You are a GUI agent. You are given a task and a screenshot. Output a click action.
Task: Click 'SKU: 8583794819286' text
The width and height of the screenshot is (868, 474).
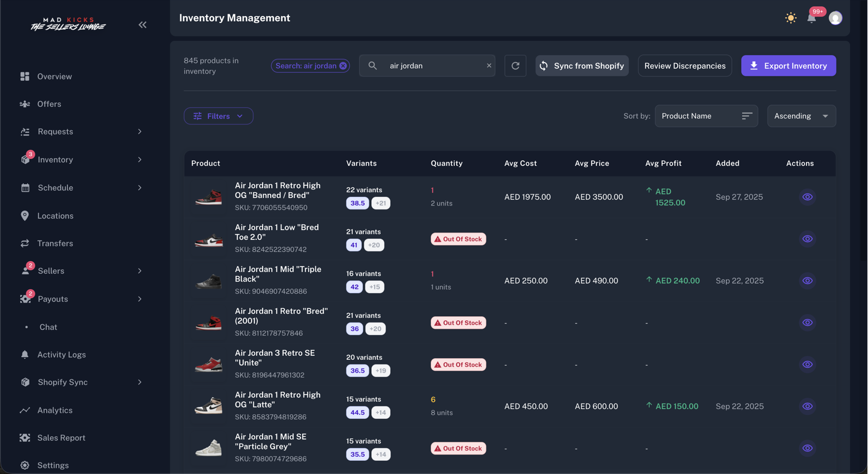coord(271,417)
